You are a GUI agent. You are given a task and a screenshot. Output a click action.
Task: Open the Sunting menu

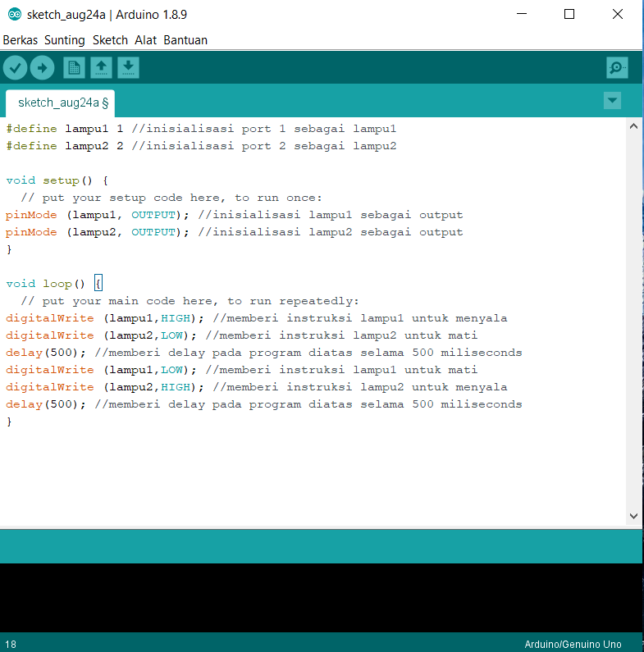[65, 40]
